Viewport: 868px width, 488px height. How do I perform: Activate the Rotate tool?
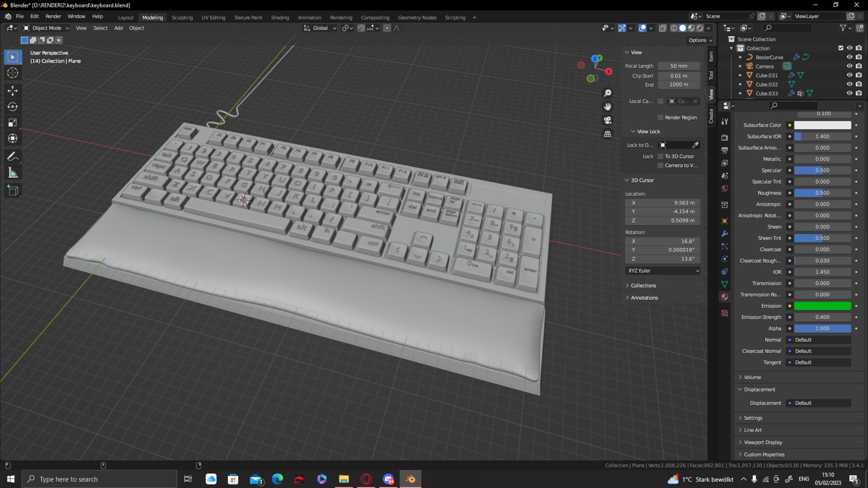point(13,106)
